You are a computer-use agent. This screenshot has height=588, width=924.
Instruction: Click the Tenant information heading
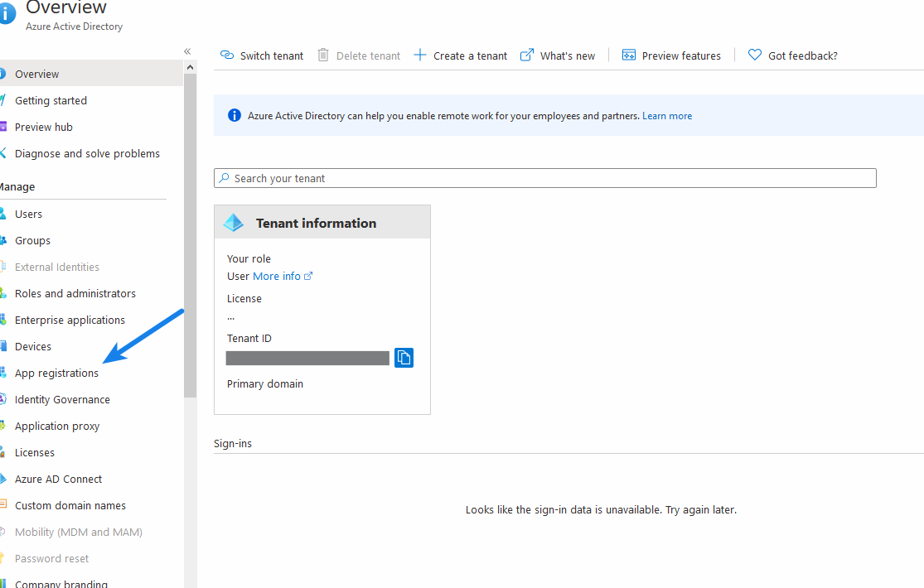[x=316, y=224]
